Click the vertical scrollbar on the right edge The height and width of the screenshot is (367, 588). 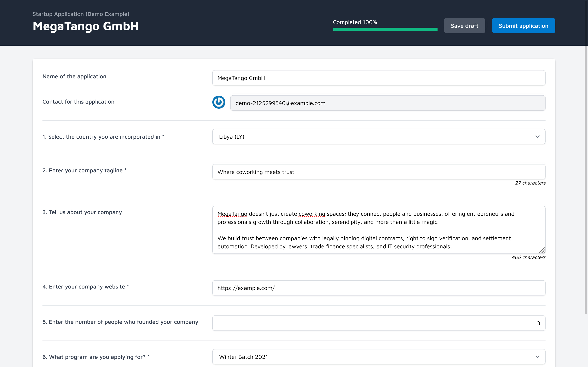tap(585, 170)
